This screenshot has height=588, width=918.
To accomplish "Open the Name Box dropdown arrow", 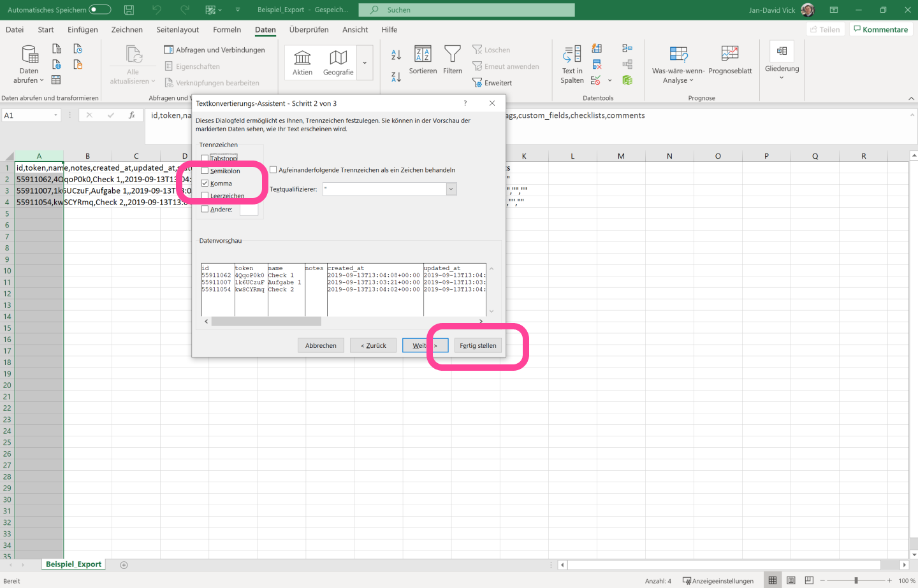I will point(55,115).
